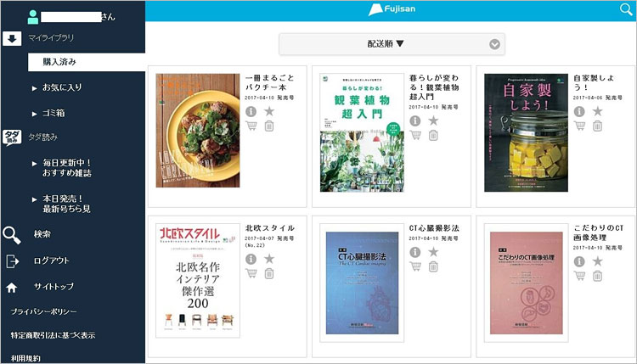Open 観葉植物超入門 cover thumbnail
The height and width of the screenshot is (364, 637).
[362, 132]
